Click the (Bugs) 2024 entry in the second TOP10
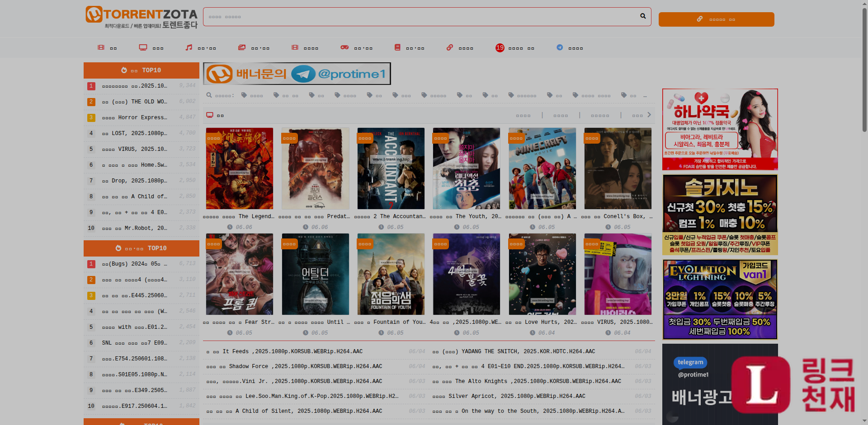This screenshot has height=425, width=868. coord(135,264)
